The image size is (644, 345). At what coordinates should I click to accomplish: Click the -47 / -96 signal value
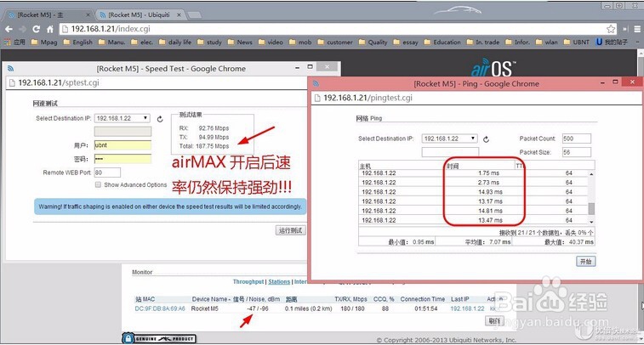click(258, 308)
